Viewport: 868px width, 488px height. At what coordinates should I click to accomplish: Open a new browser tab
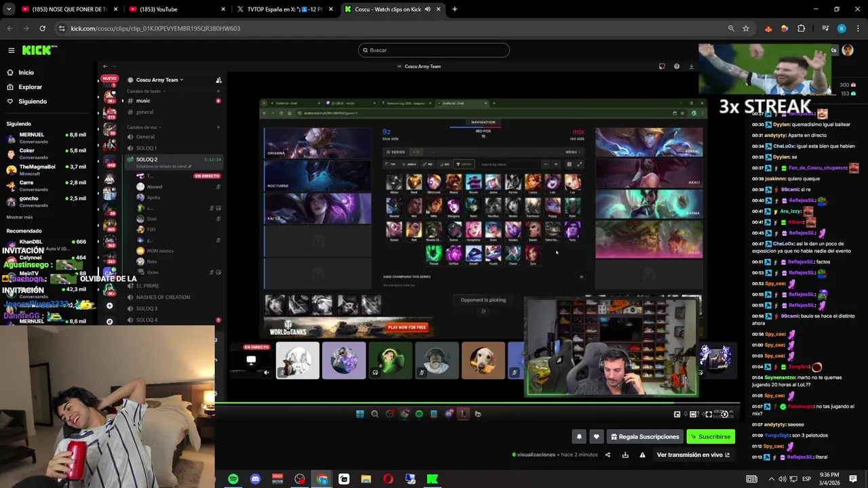tap(454, 9)
